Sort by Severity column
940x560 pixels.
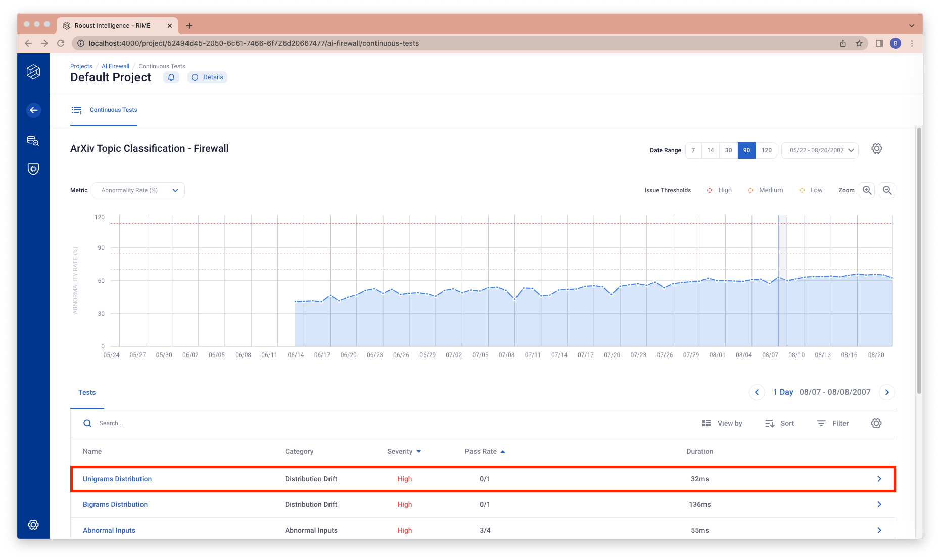coord(404,451)
